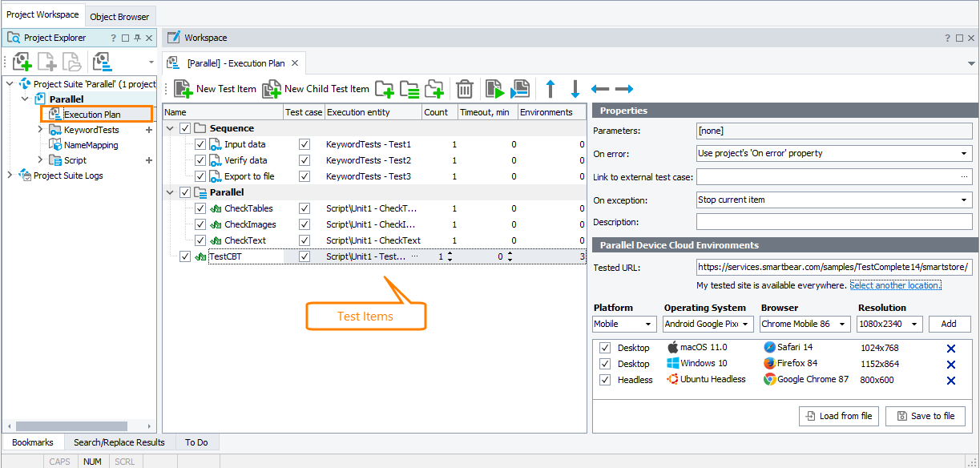Click the 'Select another location' link
This screenshot has height=468, width=980.
(895, 285)
